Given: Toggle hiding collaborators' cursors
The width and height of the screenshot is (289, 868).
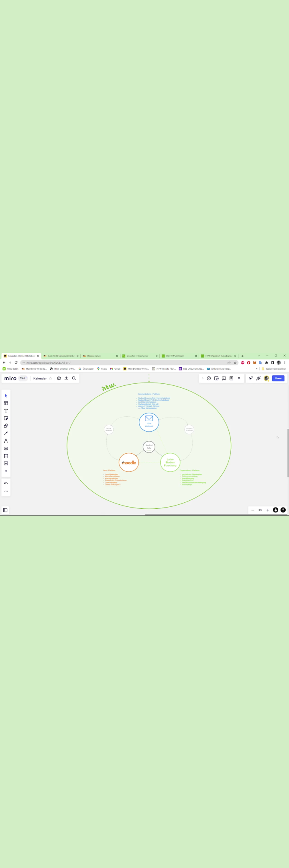Looking at the screenshot, I should point(251,378).
